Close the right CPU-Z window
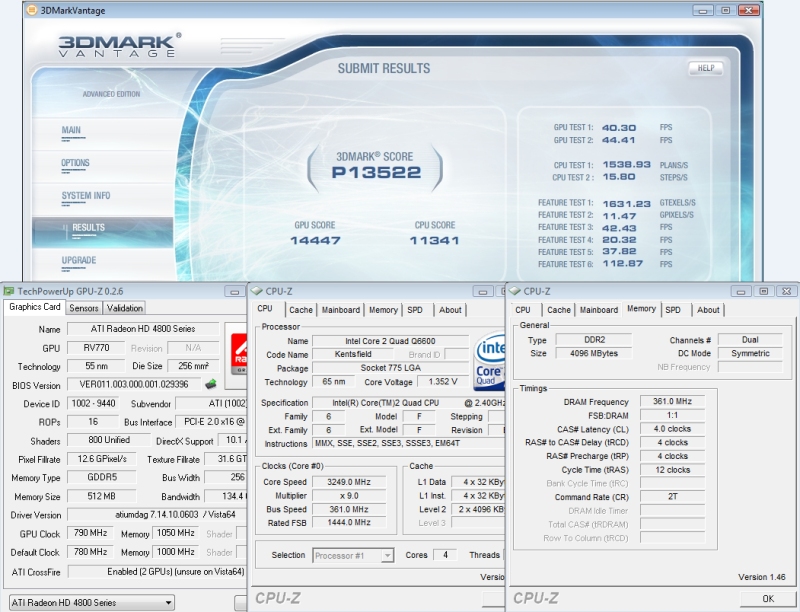 click(786, 292)
